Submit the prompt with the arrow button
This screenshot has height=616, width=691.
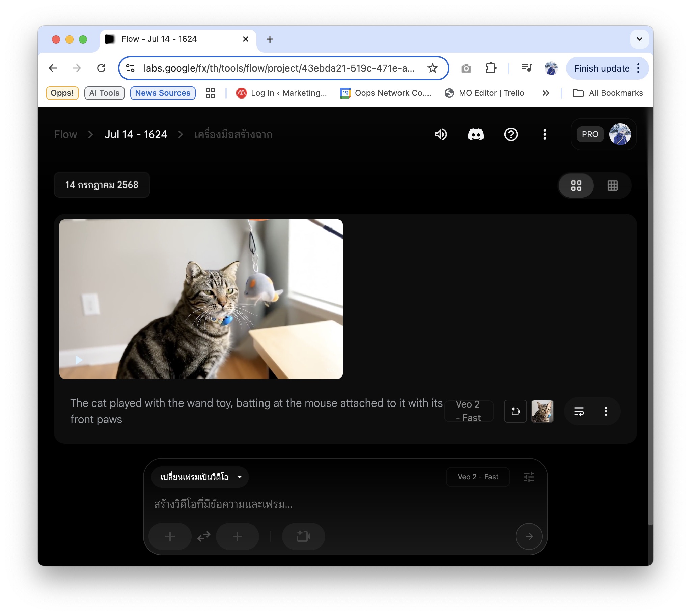(528, 536)
